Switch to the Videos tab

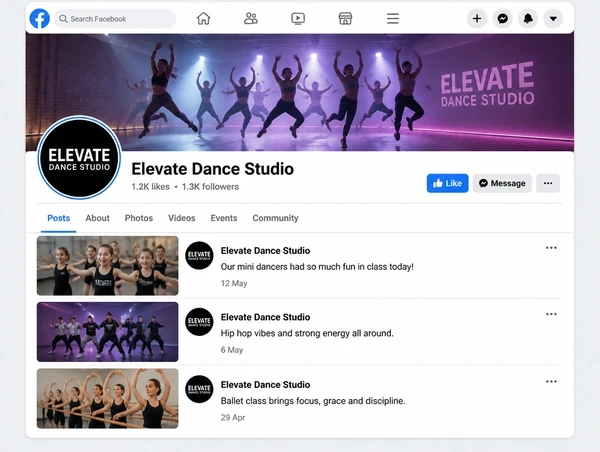pos(181,218)
